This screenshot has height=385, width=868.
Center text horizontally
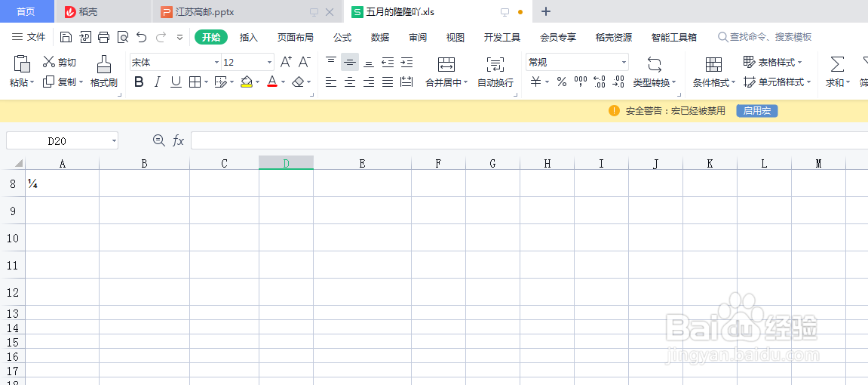[350, 82]
